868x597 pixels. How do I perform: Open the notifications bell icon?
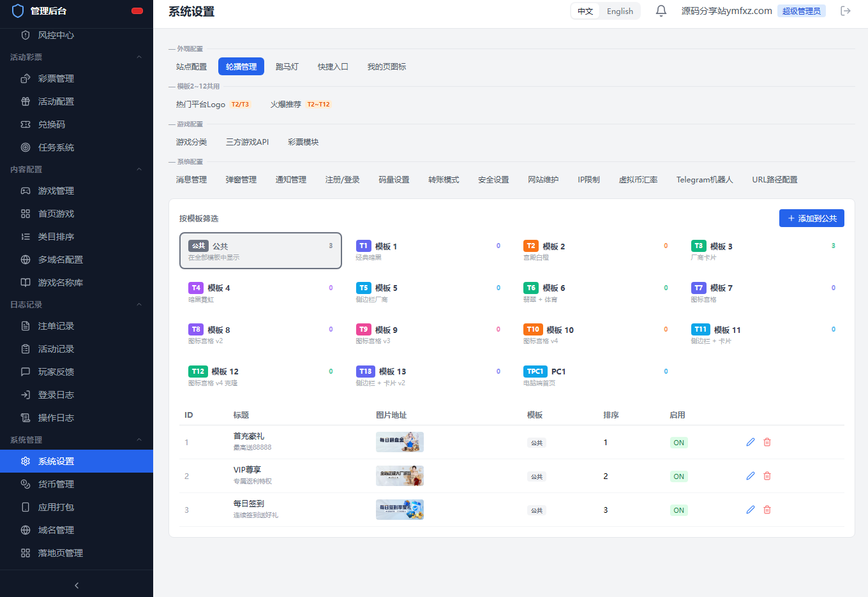click(x=661, y=11)
